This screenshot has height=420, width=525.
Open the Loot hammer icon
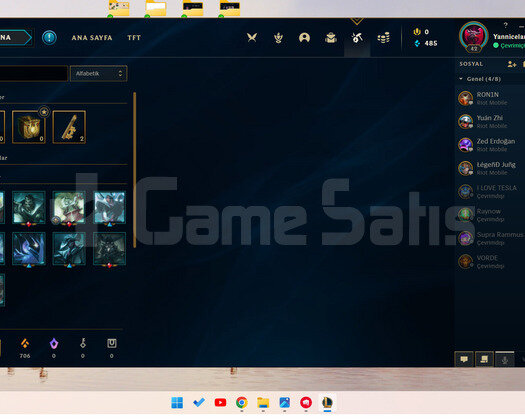[x=357, y=38]
